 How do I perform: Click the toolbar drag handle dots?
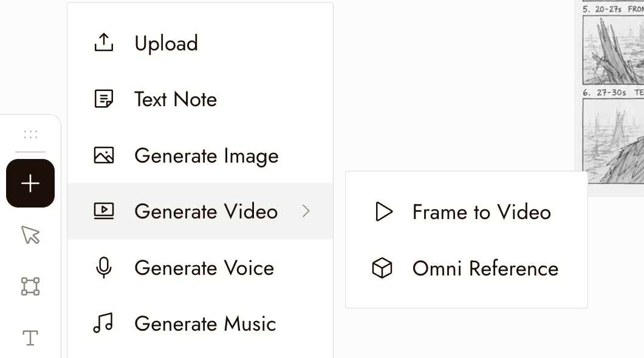30,135
